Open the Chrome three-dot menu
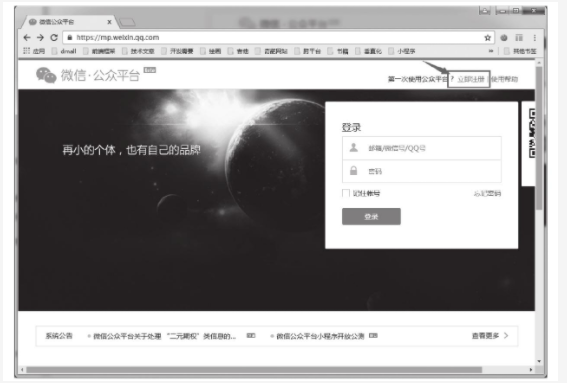 pos(534,38)
